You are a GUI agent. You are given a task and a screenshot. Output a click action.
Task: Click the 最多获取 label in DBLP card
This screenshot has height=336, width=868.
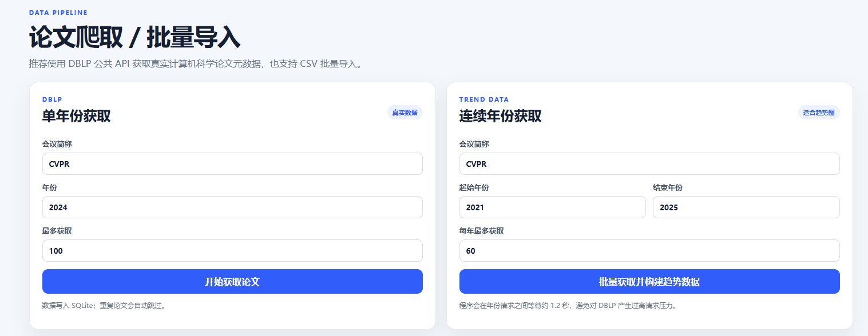pyautogui.click(x=57, y=231)
